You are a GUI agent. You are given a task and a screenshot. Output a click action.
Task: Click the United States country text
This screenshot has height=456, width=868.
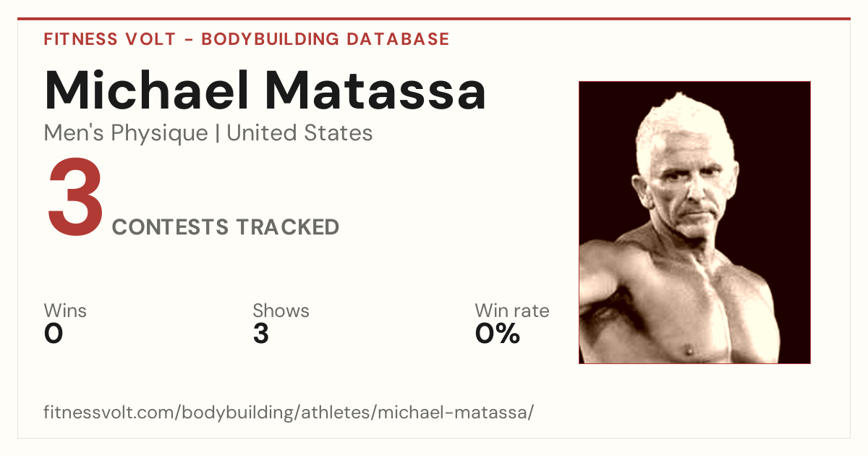pyautogui.click(x=299, y=133)
